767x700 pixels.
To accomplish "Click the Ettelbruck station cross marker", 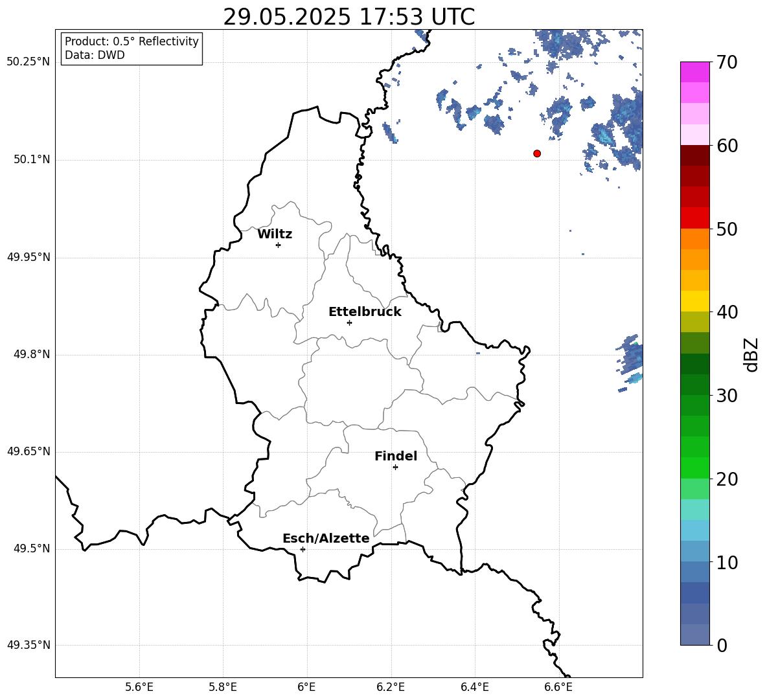I will pyautogui.click(x=349, y=322).
